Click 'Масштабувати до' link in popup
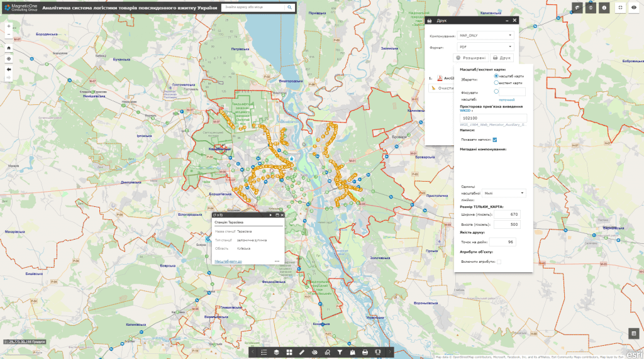 (228, 262)
